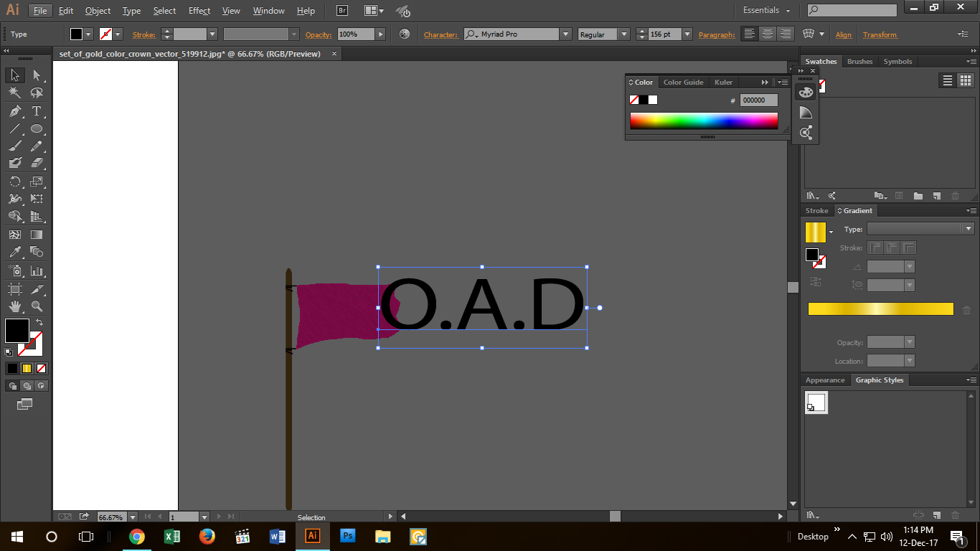Open the Object menu
This screenshot has height=551, width=980.
point(98,11)
